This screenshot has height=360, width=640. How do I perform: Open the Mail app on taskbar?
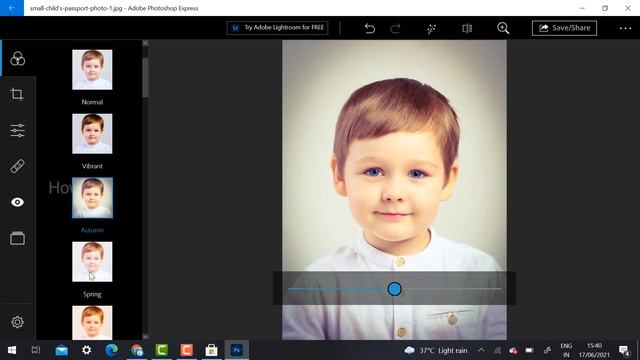[62, 350]
